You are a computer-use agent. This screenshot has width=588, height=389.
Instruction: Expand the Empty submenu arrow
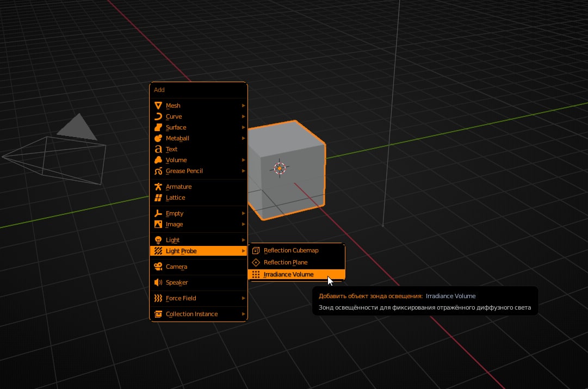pos(243,213)
